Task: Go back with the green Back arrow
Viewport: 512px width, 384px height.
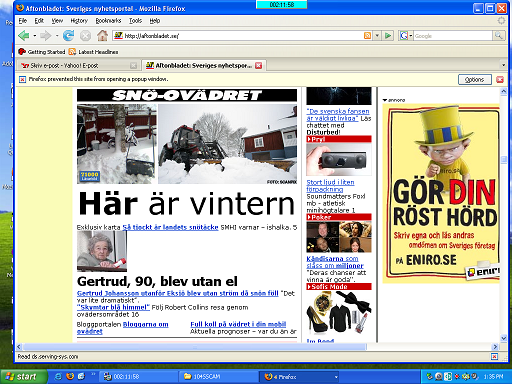Action: 23,35
